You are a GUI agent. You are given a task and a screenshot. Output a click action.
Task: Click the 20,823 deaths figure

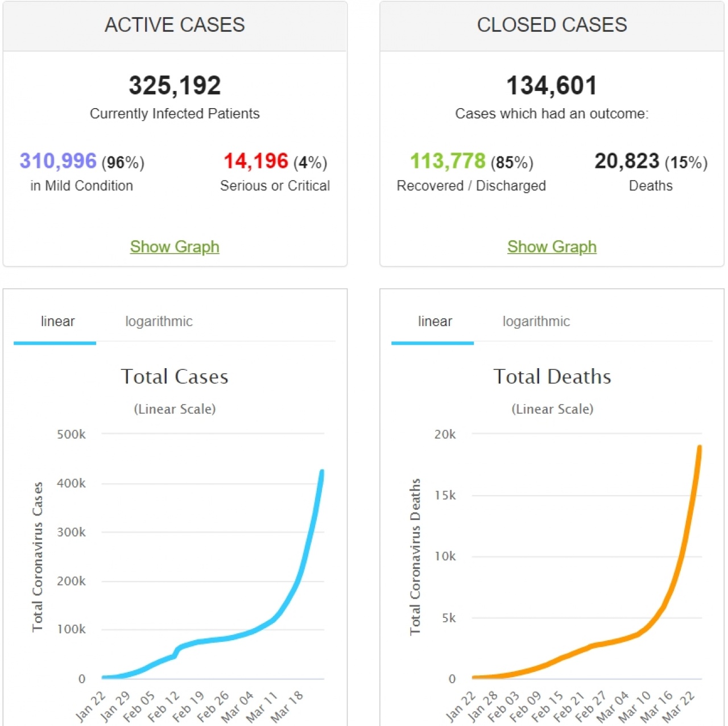click(x=627, y=161)
